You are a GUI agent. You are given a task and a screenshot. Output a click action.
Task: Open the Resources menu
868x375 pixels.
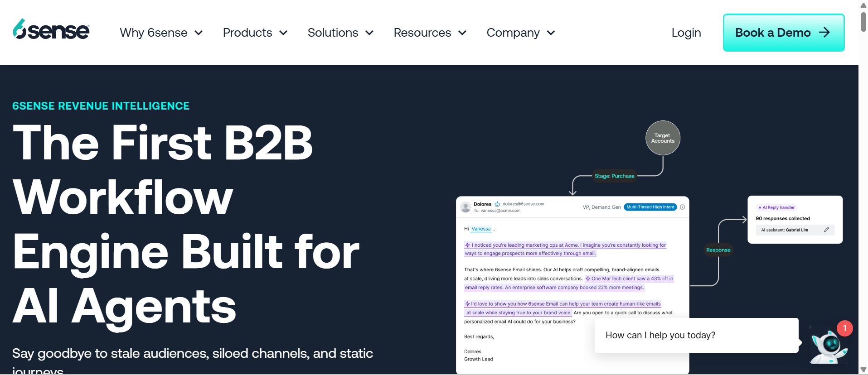(x=429, y=33)
